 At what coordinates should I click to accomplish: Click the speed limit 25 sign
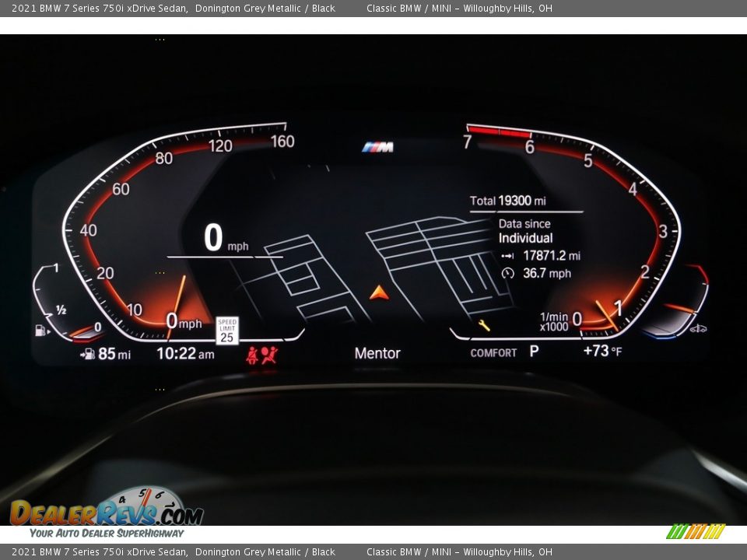pyautogui.click(x=227, y=331)
